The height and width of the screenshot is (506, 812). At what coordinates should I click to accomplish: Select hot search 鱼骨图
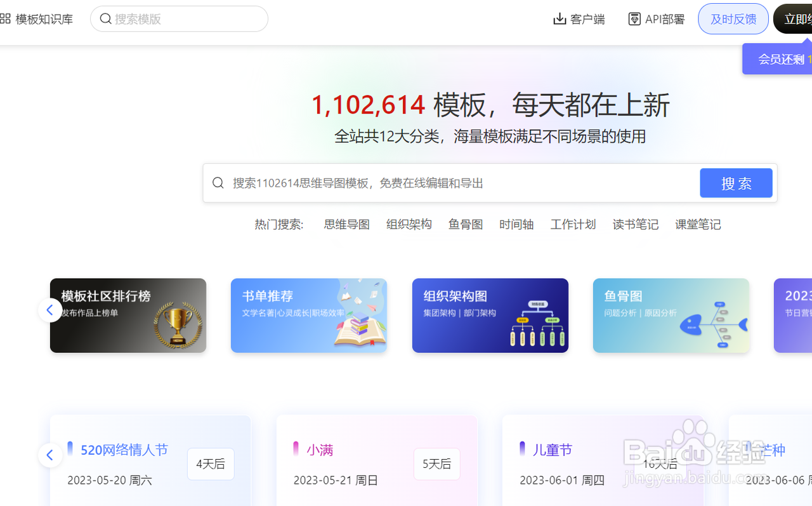click(x=466, y=224)
